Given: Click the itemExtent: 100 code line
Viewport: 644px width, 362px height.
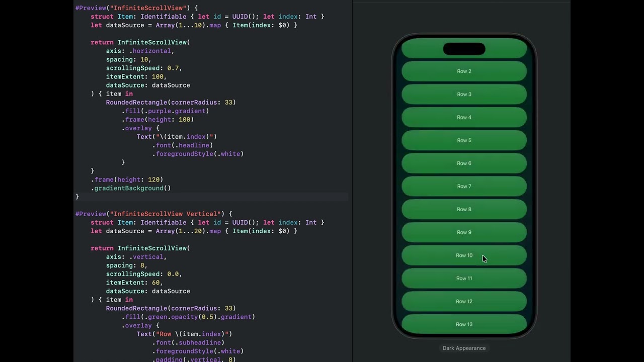Looking at the screenshot, I should coord(136,76).
